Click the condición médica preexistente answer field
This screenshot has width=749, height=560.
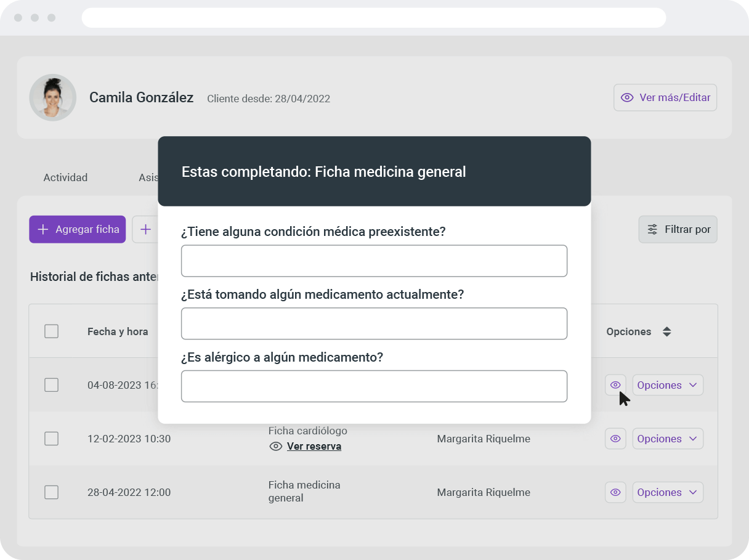pos(374,261)
